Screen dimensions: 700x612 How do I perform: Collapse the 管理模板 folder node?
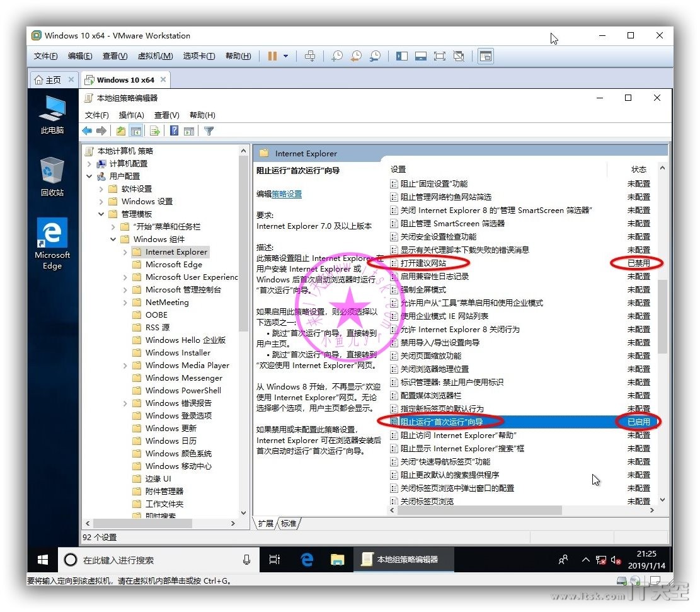tap(101, 214)
